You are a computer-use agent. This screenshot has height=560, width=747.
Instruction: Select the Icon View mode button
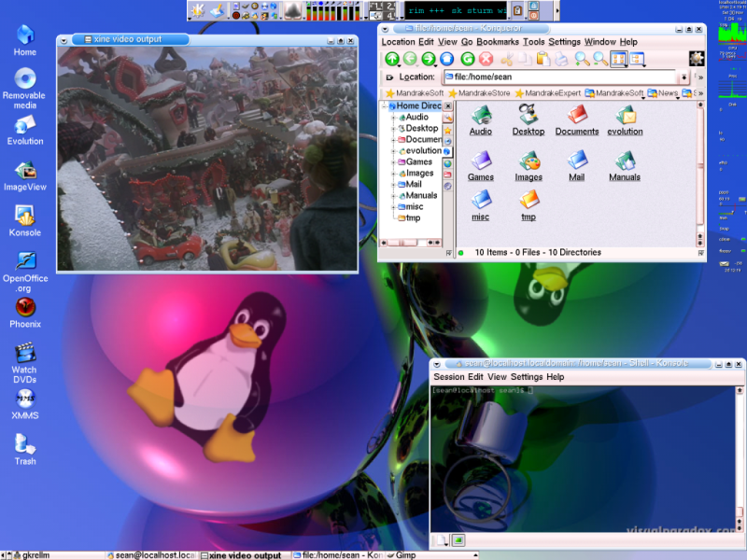(618, 59)
